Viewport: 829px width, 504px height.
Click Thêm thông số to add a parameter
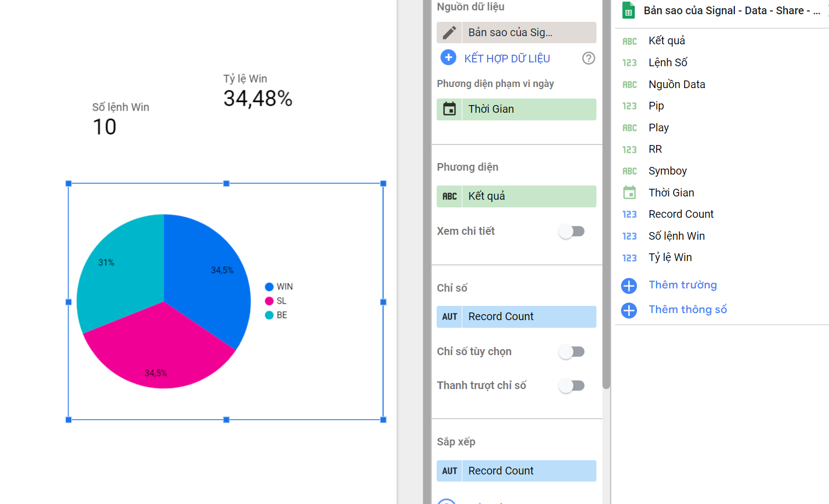[x=688, y=309]
